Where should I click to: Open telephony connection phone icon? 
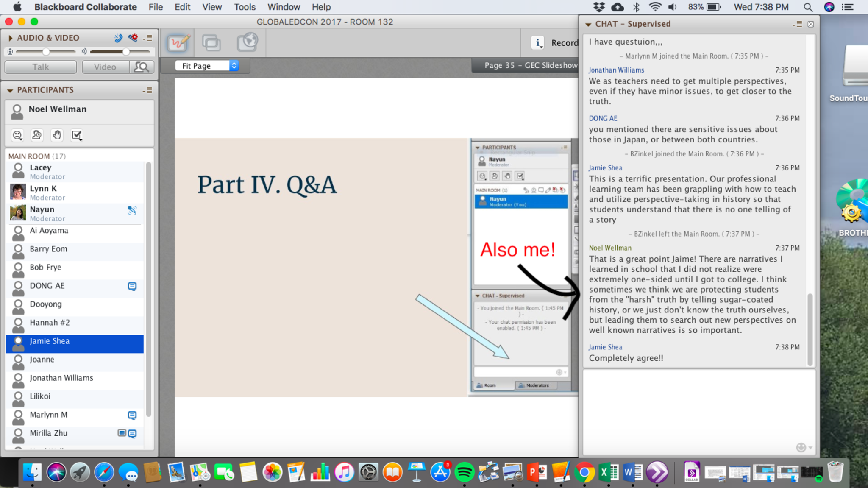coord(118,38)
